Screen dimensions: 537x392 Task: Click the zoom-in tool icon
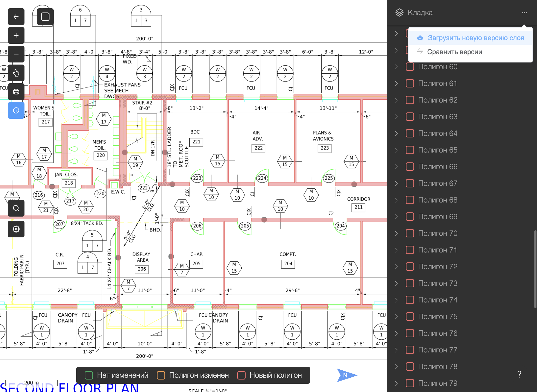pyautogui.click(x=16, y=35)
